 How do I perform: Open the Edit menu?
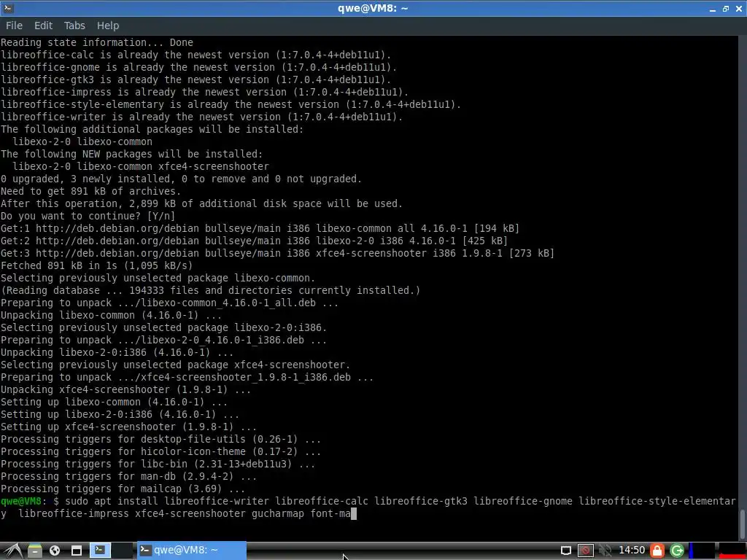(43, 26)
